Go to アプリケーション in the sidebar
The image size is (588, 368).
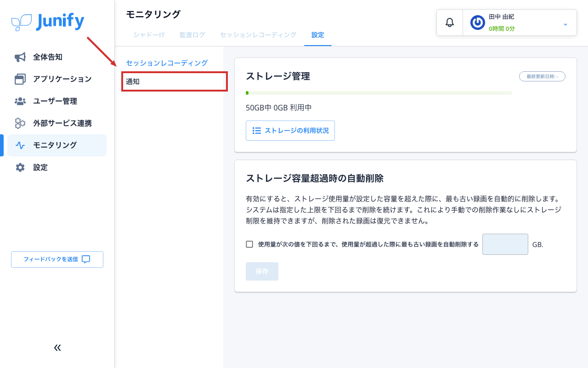[x=57, y=79]
